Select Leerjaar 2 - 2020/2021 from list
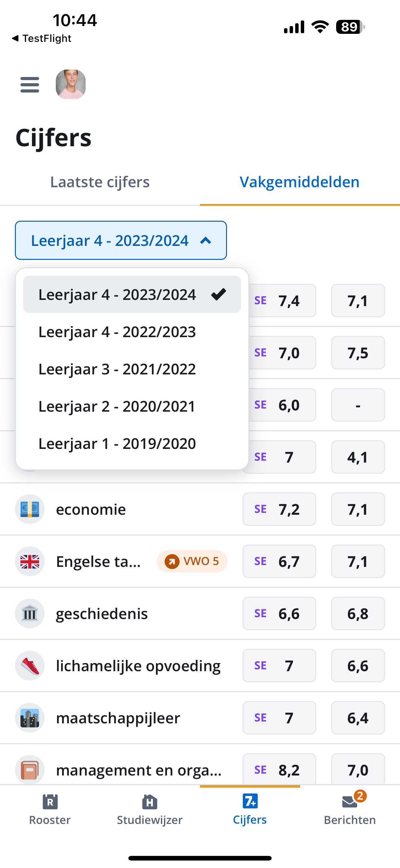Screen dimensions: 400x868 point(117,406)
